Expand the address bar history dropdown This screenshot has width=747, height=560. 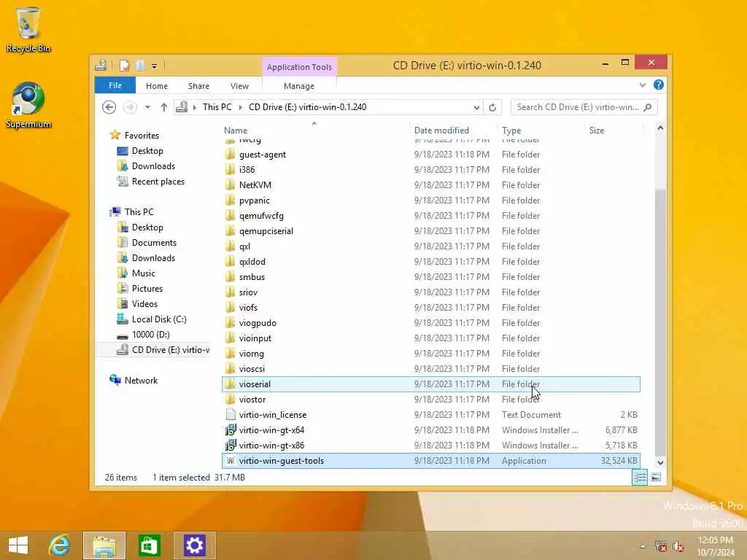pyautogui.click(x=476, y=108)
